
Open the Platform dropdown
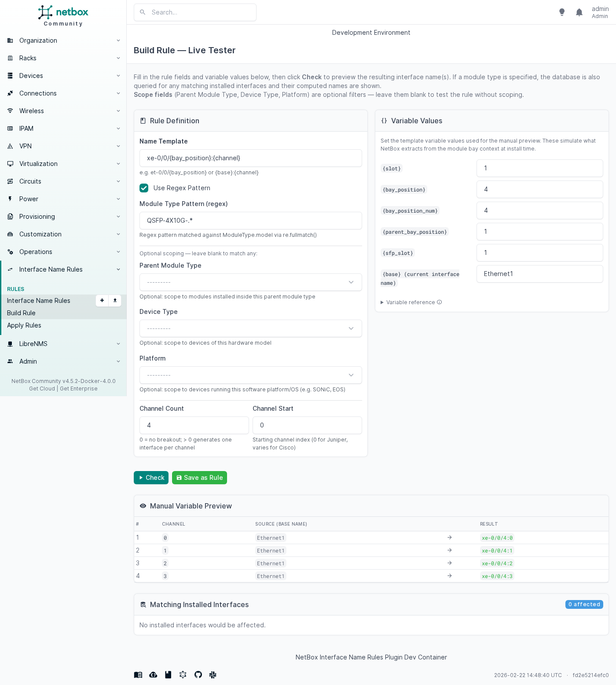(x=250, y=375)
